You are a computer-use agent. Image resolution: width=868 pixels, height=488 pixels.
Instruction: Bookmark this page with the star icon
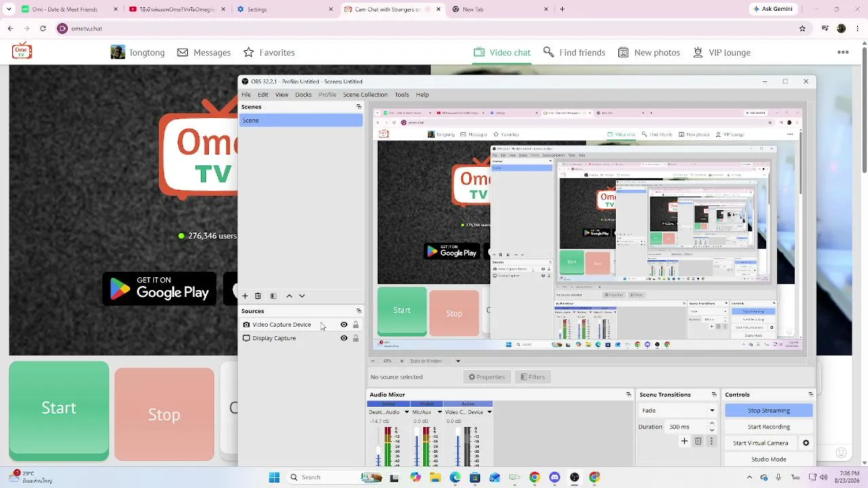pos(802,28)
